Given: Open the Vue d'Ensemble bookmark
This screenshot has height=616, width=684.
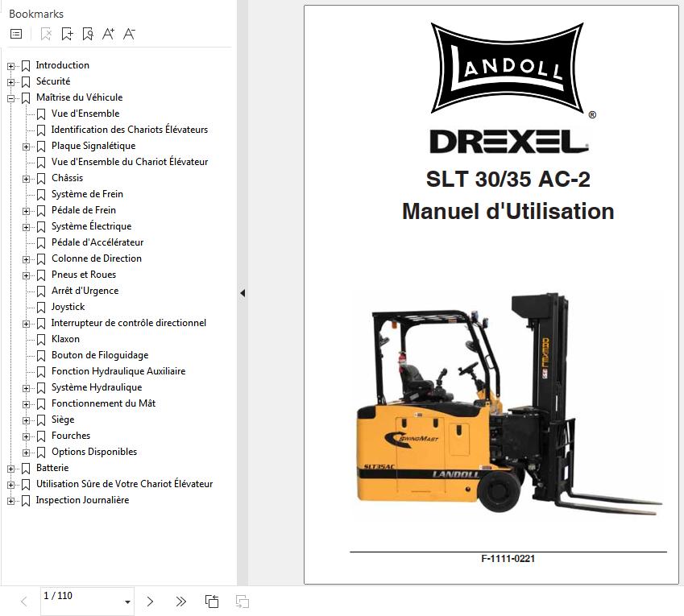Looking at the screenshot, I should pos(85,114).
